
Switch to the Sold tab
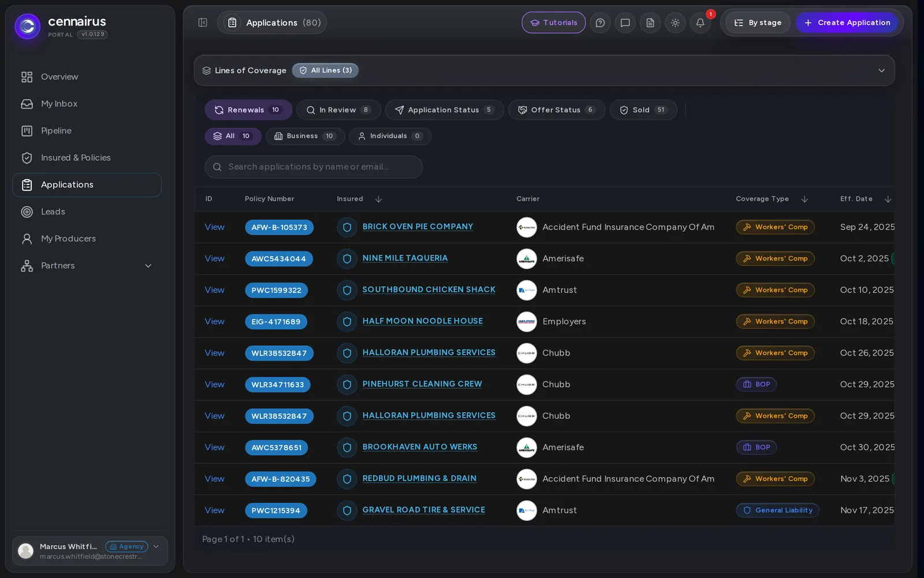643,110
